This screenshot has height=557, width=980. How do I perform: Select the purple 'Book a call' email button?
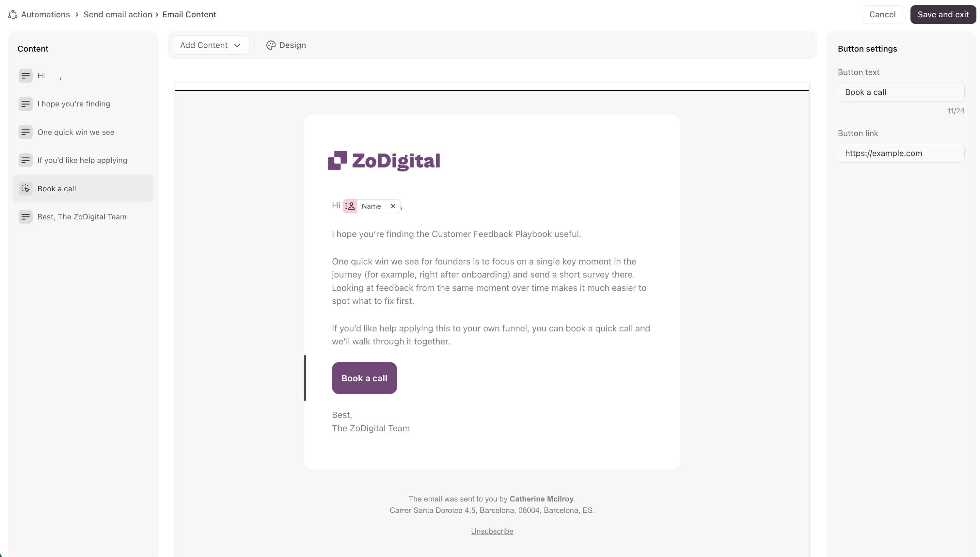click(364, 378)
